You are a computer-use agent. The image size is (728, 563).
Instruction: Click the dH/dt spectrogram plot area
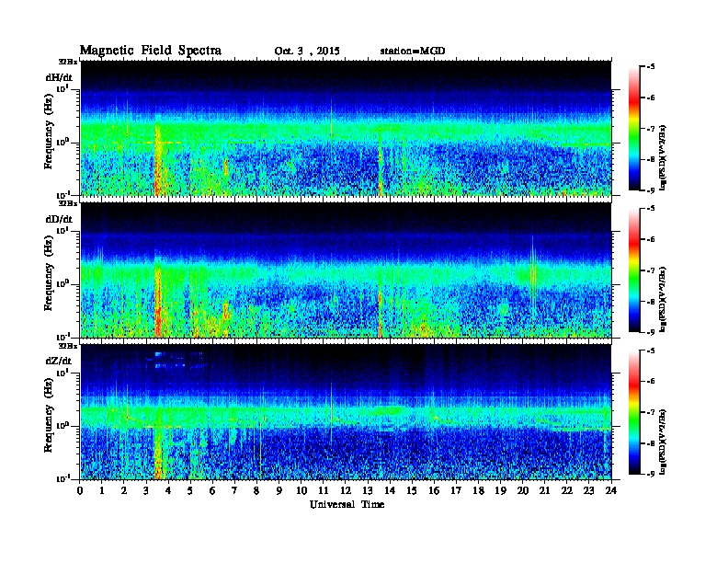tap(346, 128)
